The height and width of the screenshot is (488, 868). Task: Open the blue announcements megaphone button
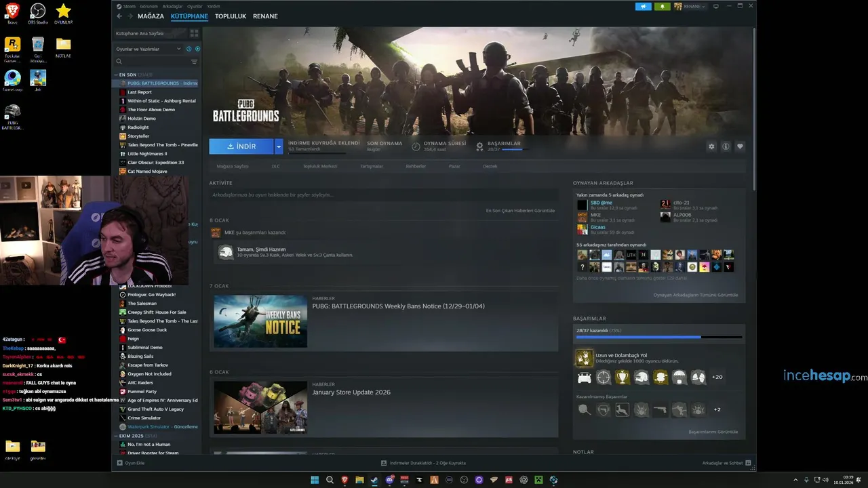[x=643, y=6]
